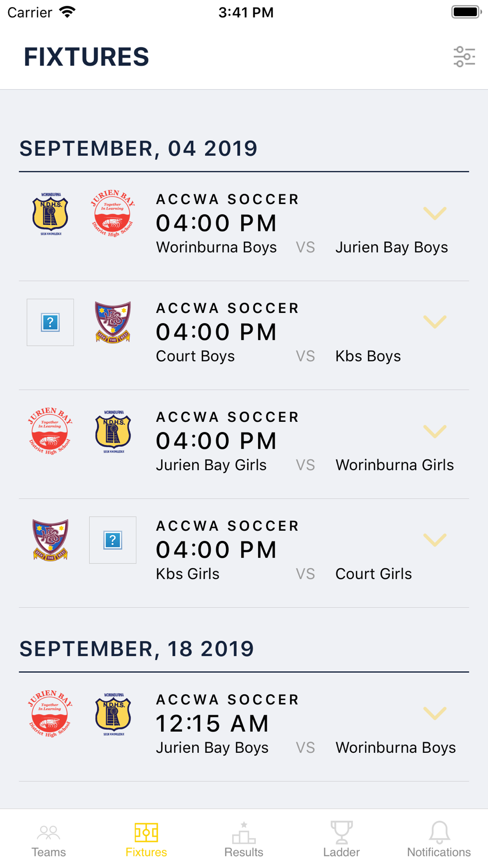Tap the Jurien Bay logo in September 18 fixture
This screenshot has width=488, height=868.
coord(50,714)
